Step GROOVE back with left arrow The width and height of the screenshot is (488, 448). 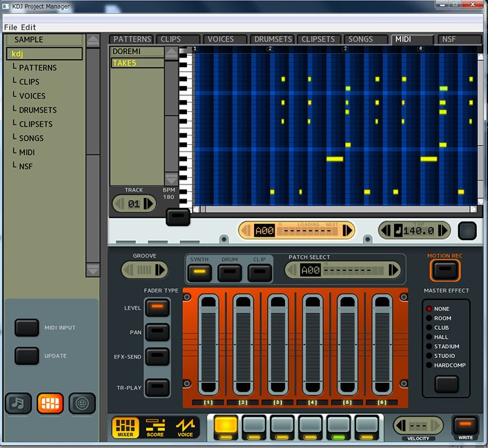coord(129,270)
